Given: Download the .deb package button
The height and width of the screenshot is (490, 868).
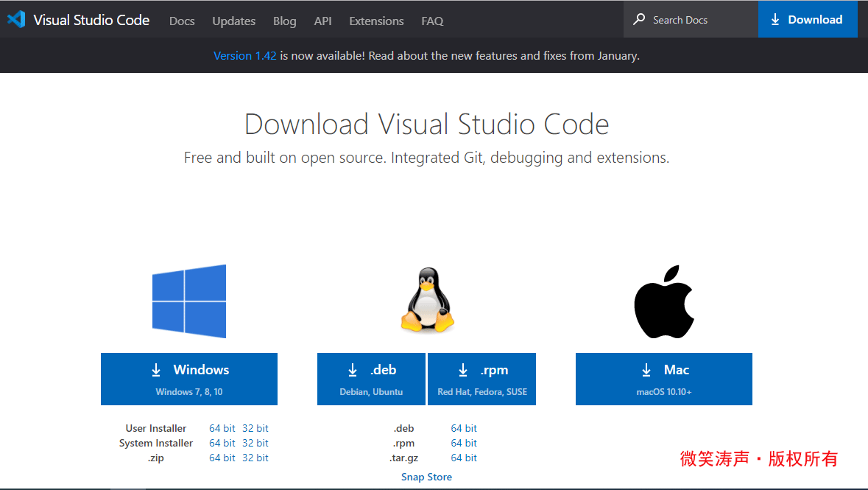Looking at the screenshot, I should (x=371, y=379).
